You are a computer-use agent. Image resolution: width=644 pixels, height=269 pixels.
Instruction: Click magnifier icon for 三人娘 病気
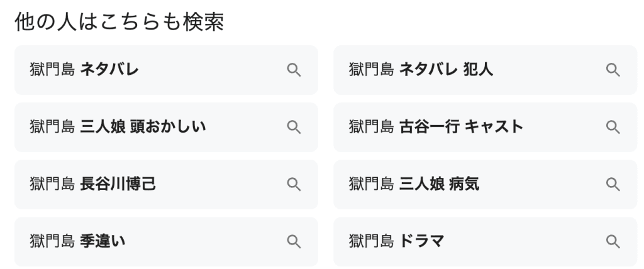[x=613, y=184]
